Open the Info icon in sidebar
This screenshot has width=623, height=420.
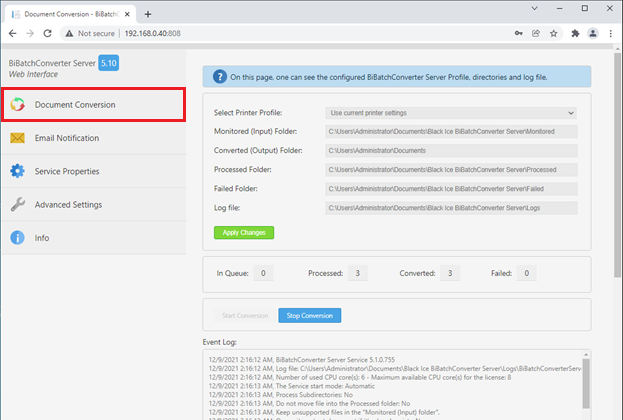click(17, 238)
